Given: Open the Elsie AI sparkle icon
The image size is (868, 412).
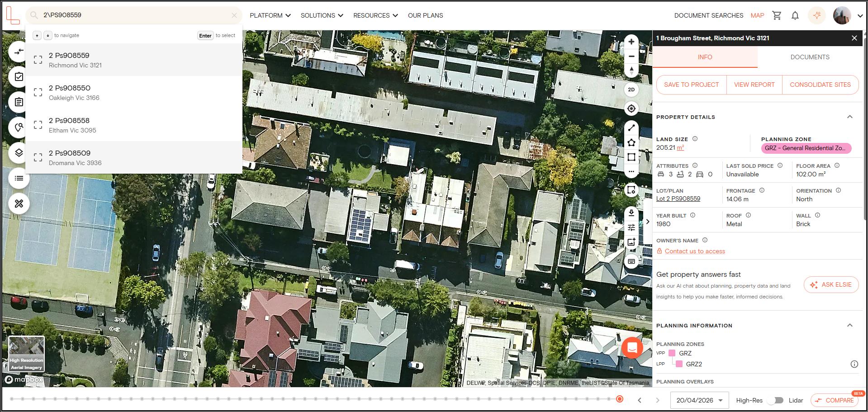Looking at the screenshot, I should point(817,15).
